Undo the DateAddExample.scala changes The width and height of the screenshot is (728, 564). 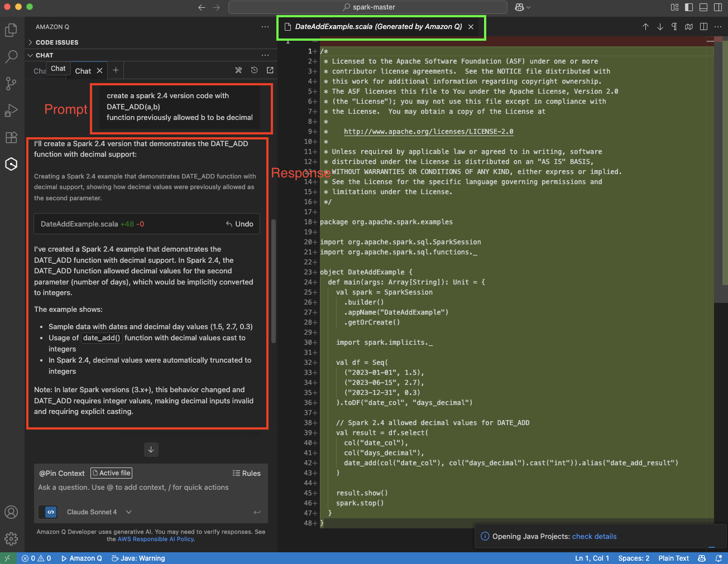click(240, 224)
